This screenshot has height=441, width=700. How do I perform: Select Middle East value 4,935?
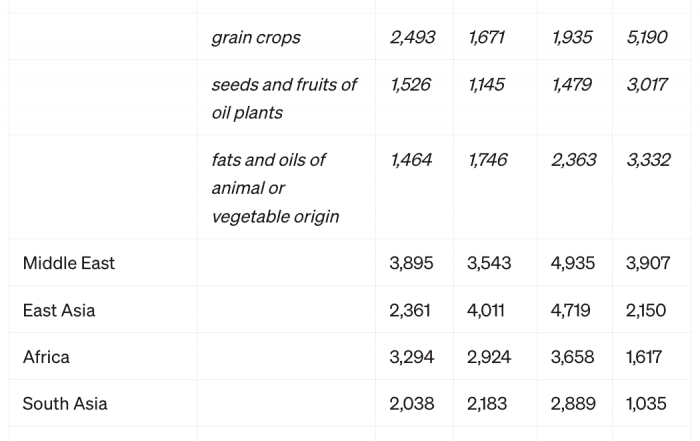click(x=573, y=263)
